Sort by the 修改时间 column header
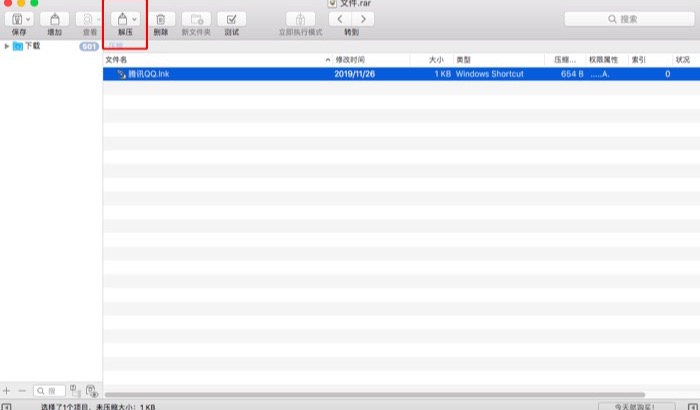700x410 pixels. [x=370, y=60]
